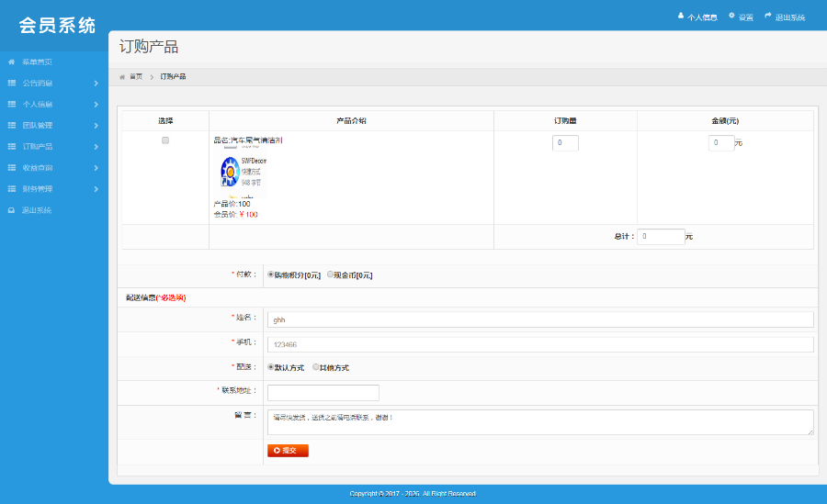Select the 现金币 payment radio button
Image resolution: width=827 pixels, height=504 pixels.
tap(331, 274)
